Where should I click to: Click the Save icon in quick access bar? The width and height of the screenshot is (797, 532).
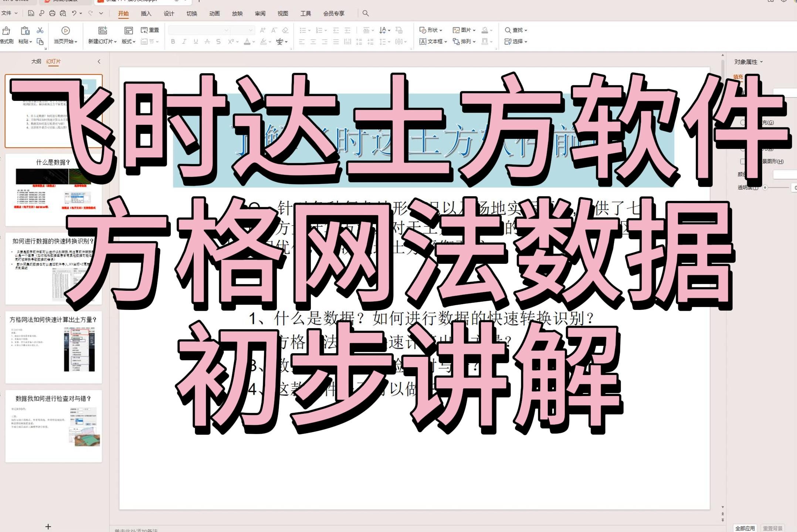pos(31,13)
